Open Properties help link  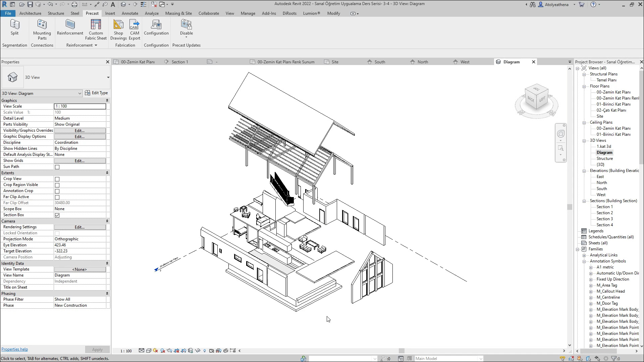14,349
